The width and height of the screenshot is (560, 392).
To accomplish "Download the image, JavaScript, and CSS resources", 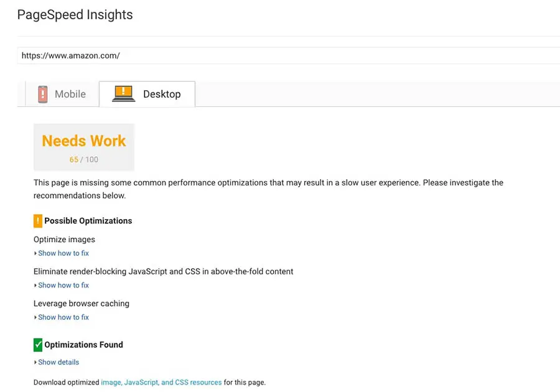I will point(161,382).
